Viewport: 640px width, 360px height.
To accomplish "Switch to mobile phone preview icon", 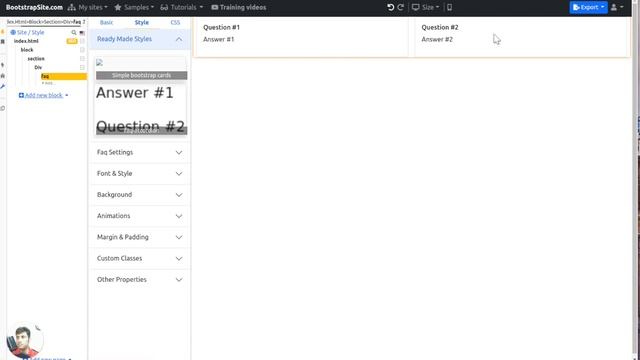I will 449,7.
